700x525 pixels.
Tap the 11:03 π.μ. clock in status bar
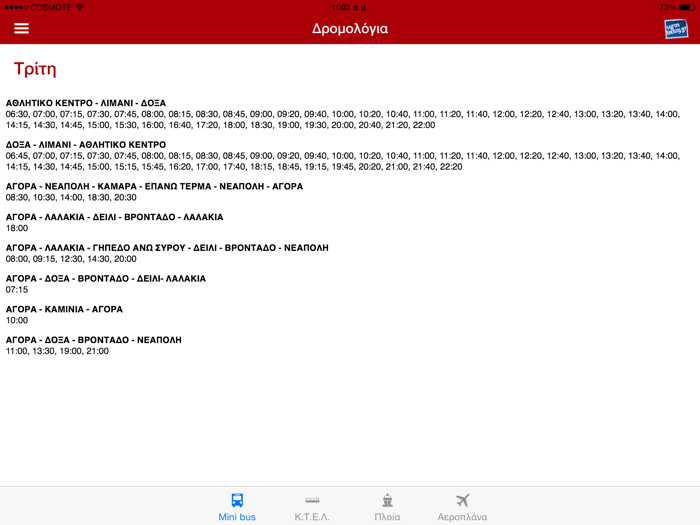[350, 8]
